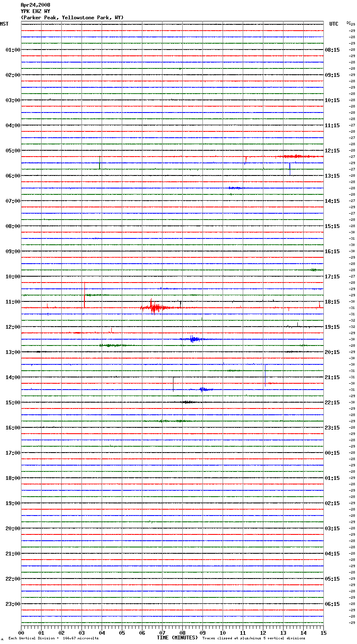This screenshot has width=357, height=644.
Task: Click the DC column header
Action: pyautogui.click(x=349, y=23)
